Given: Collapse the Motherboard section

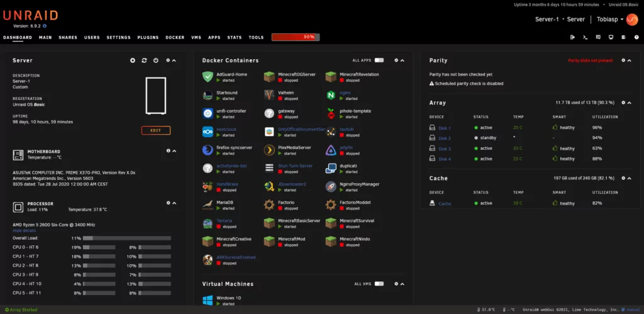Looking at the screenshot, I should (x=174, y=151).
